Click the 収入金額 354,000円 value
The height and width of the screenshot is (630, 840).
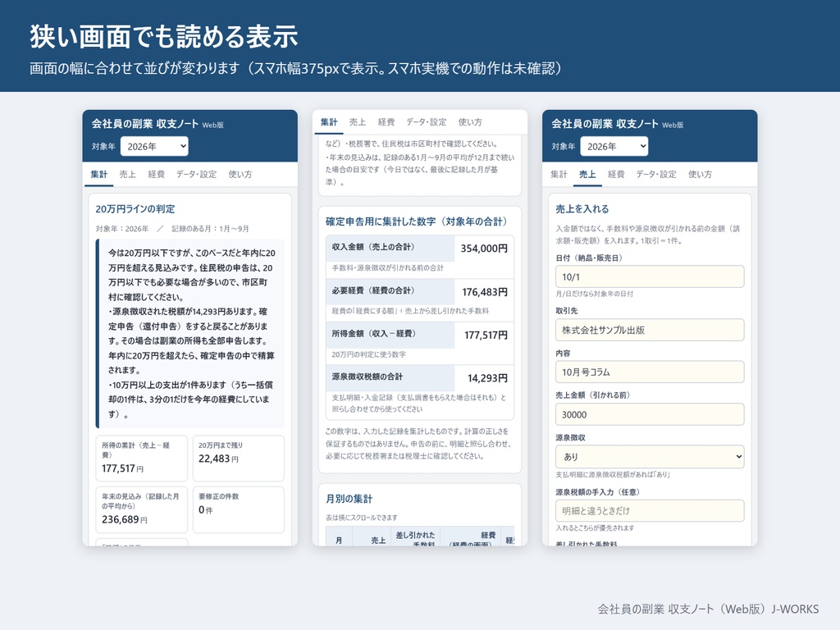pos(484,249)
